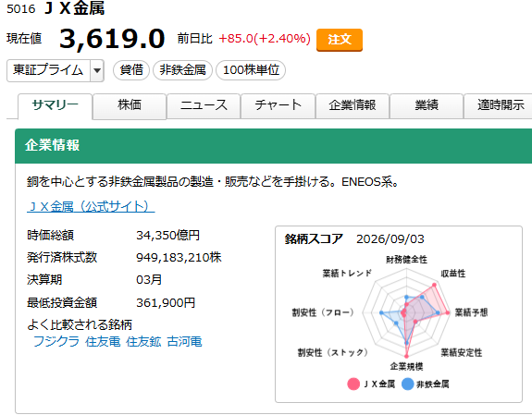This screenshot has width=532, height=415.
Task: Open the ＪＸ金属（公式サイト） link
Action: [91, 206]
